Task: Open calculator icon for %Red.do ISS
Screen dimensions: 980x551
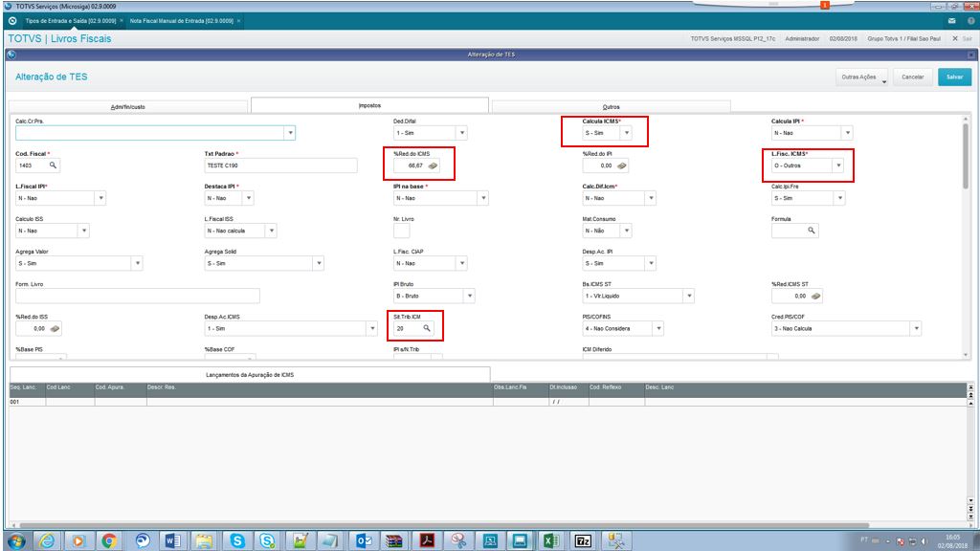Action: (x=55, y=329)
